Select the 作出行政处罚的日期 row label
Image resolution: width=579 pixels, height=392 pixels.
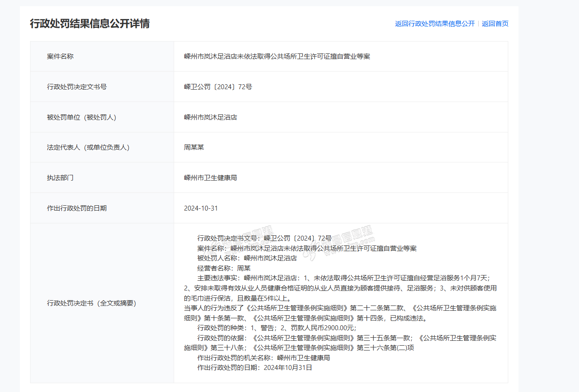(77, 208)
